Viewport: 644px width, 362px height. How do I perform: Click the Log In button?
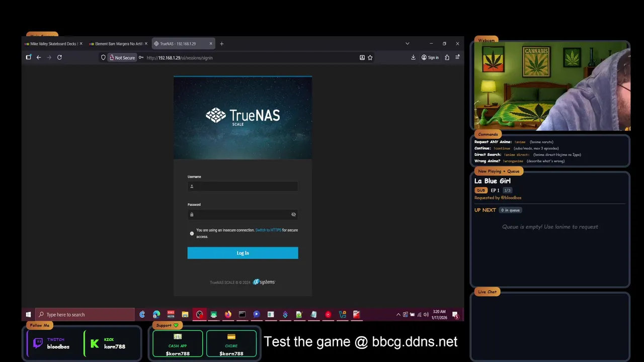243,253
